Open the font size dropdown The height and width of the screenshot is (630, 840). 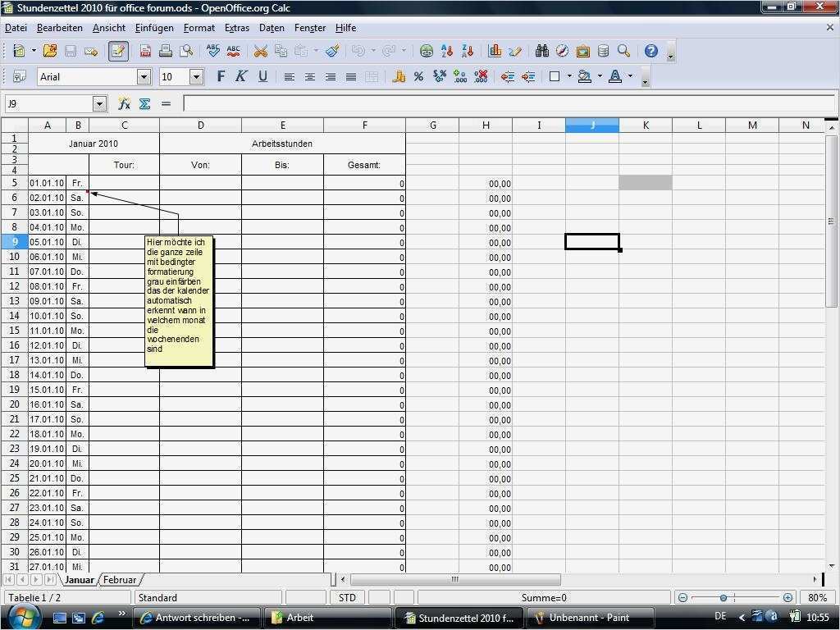[x=196, y=76]
